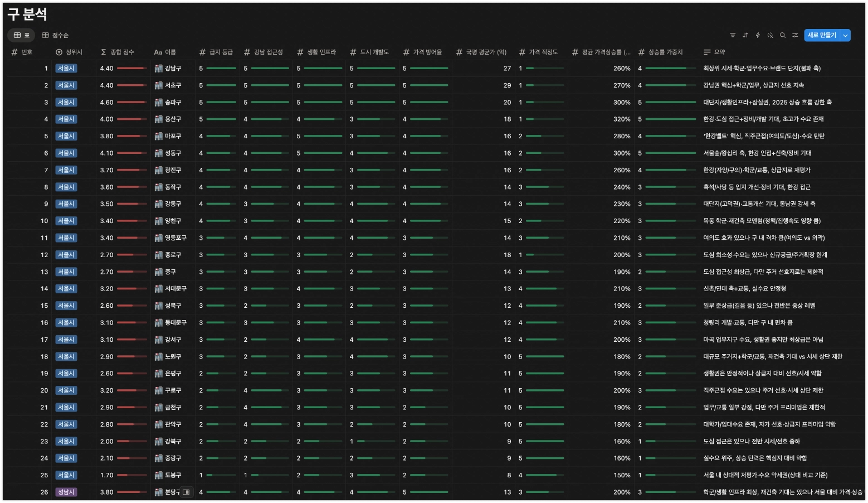Open the filter icon in the toolbar

coord(733,35)
